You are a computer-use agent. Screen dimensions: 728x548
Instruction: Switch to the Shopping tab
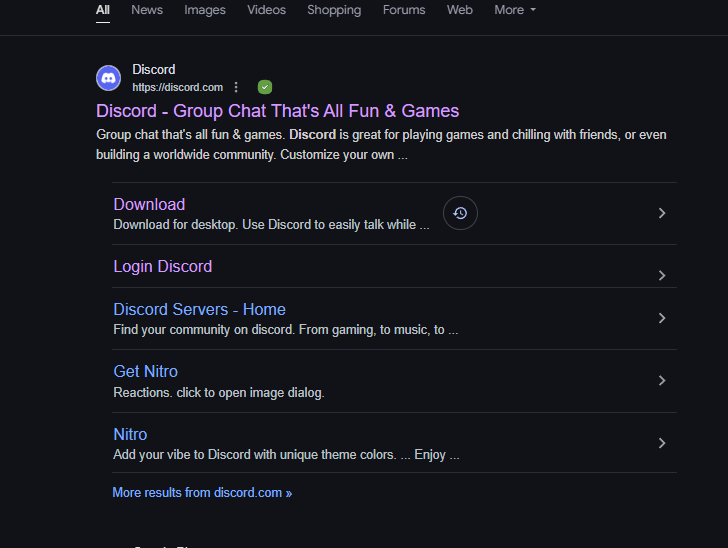coord(334,10)
